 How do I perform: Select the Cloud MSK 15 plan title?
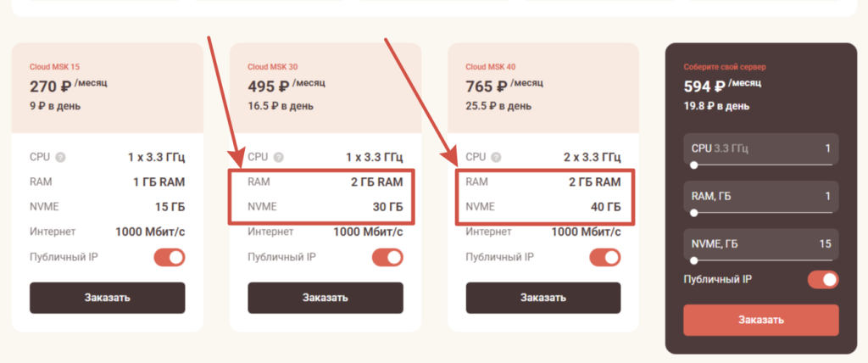(x=55, y=66)
